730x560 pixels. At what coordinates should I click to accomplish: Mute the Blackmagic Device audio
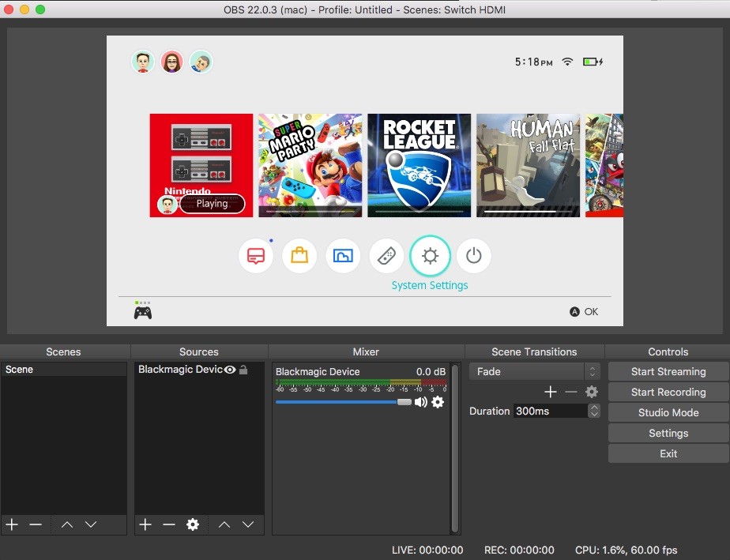[x=421, y=402]
